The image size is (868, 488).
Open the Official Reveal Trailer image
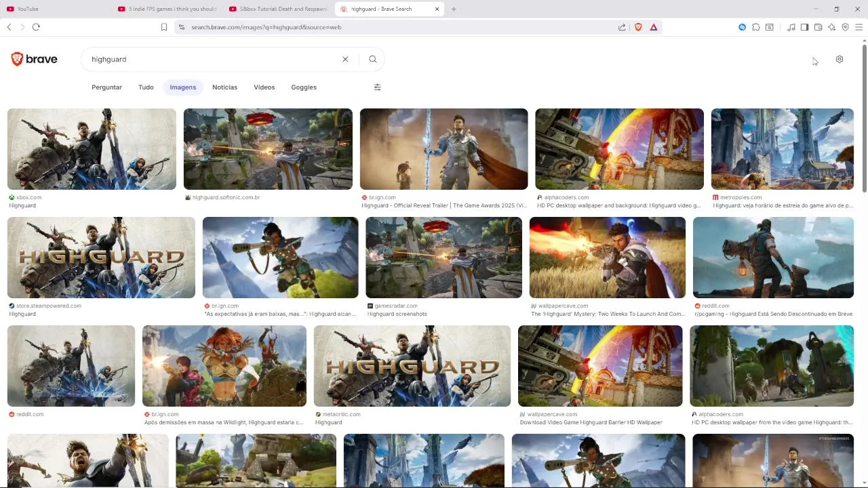pos(443,149)
